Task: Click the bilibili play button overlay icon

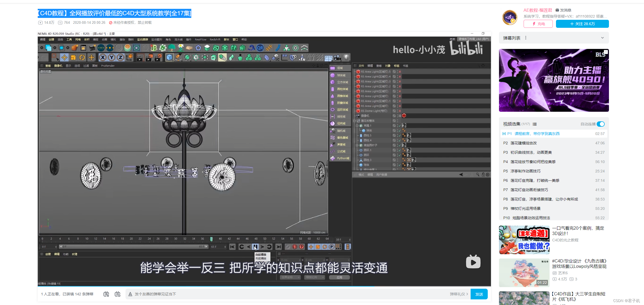Action: (473, 262)
